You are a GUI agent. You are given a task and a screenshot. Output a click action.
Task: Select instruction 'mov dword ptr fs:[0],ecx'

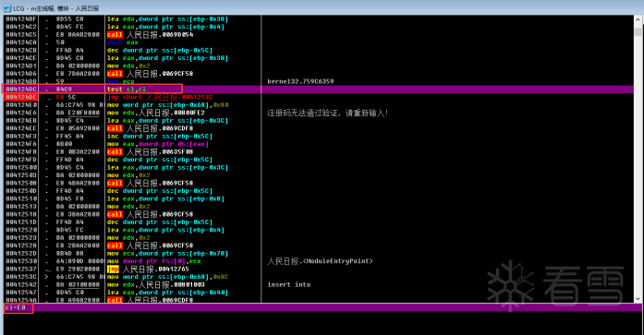point(154,261)
